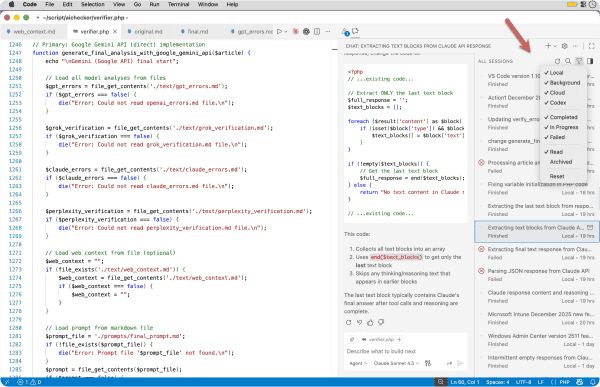Click Ln 60, Col 1 in status bar

point(465,382)
